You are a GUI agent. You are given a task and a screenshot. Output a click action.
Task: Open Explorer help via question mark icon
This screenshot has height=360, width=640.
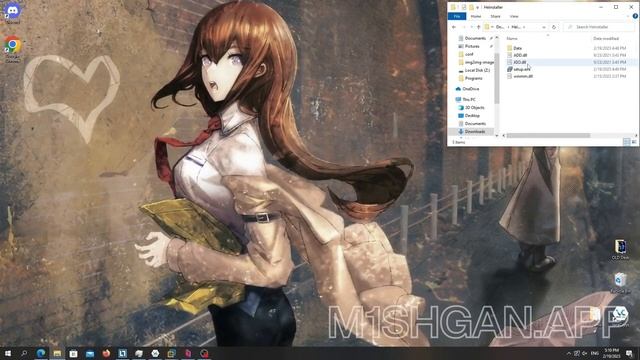pyautogui.click(x=635, y=16)
